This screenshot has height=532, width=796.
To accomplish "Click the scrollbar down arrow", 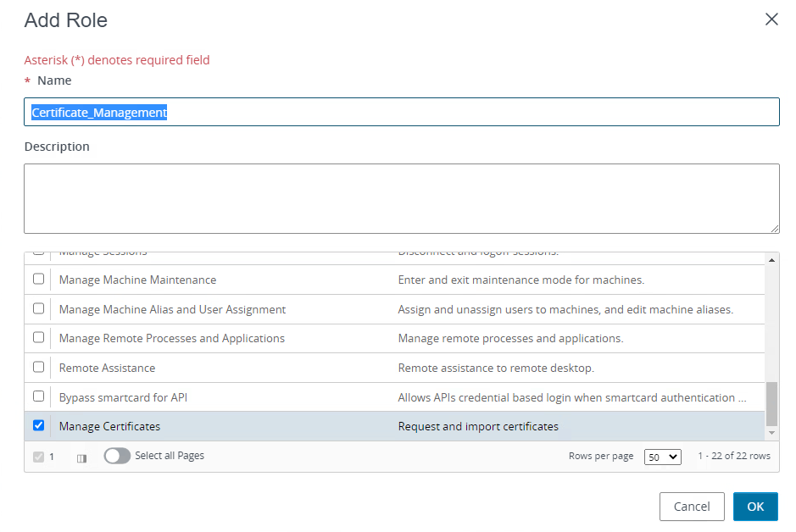I will pyautogui.click(x=771, y=433).
